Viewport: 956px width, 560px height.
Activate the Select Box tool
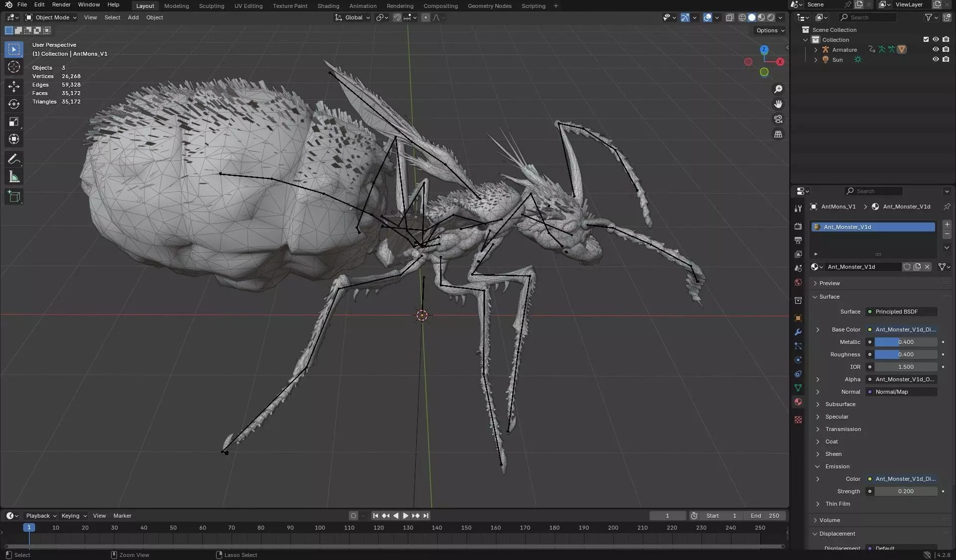pyautogui.click(x=14, y=49)
